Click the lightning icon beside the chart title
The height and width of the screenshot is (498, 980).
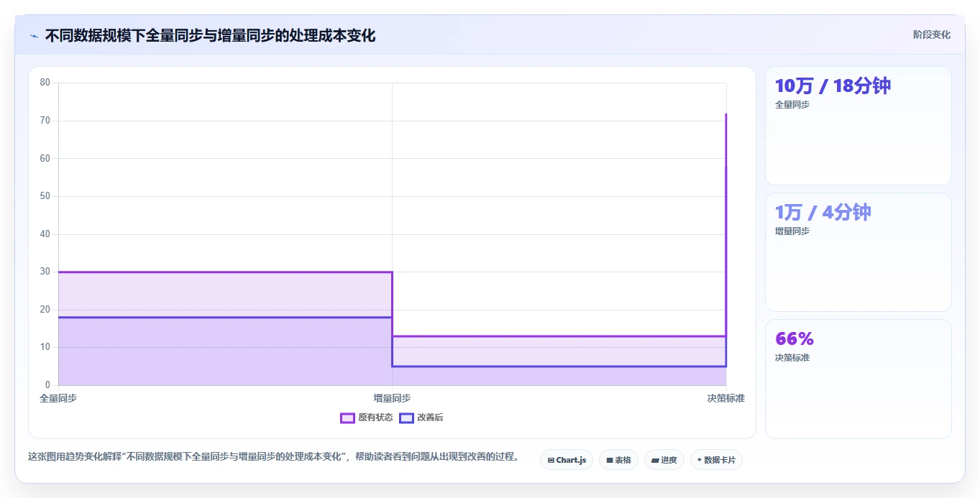pyautogui.click(x=34, y=35)
